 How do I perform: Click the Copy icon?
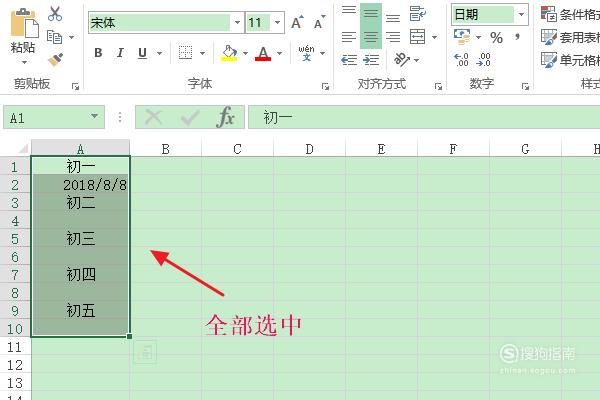[54, 37]
